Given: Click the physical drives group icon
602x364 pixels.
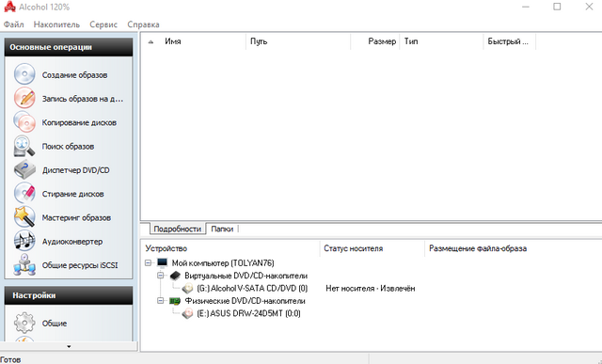Looking at the screenshot, I should click(x=175, y=301).
